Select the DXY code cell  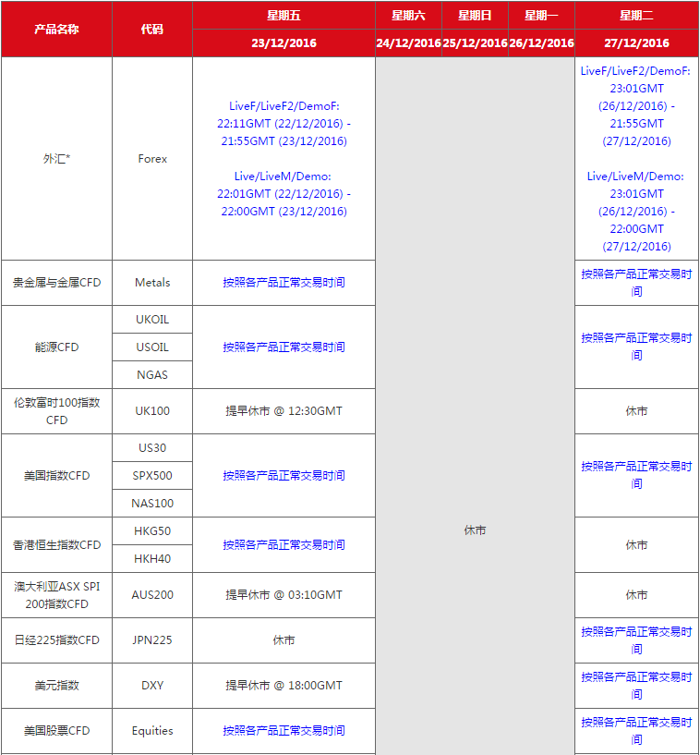point(152,686)
